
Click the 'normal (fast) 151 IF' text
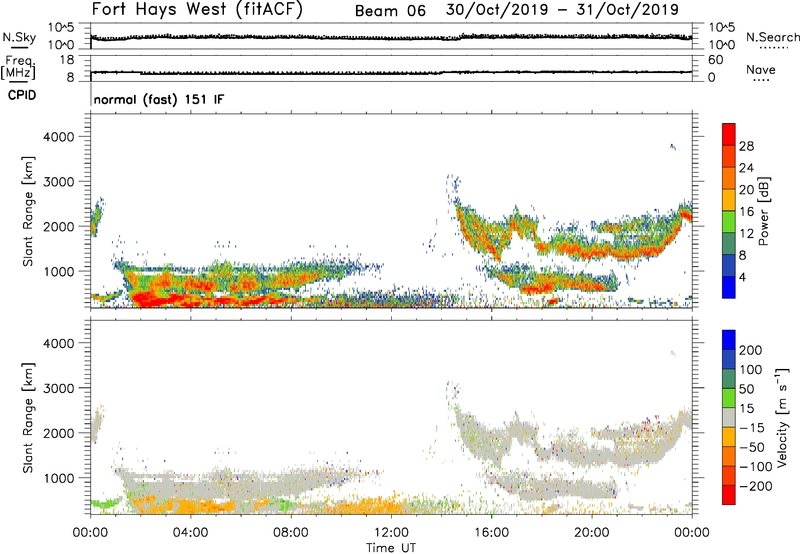point(159,99)
